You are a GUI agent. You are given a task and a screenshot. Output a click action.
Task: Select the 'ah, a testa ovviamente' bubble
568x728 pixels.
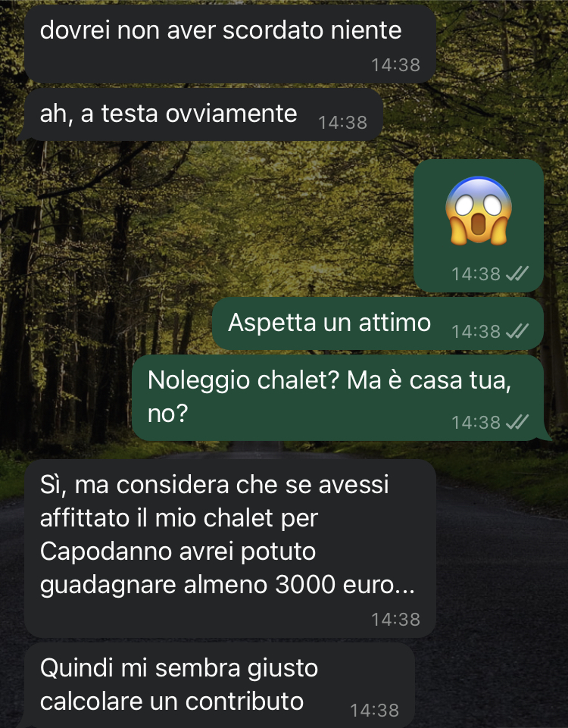point(203,114)
